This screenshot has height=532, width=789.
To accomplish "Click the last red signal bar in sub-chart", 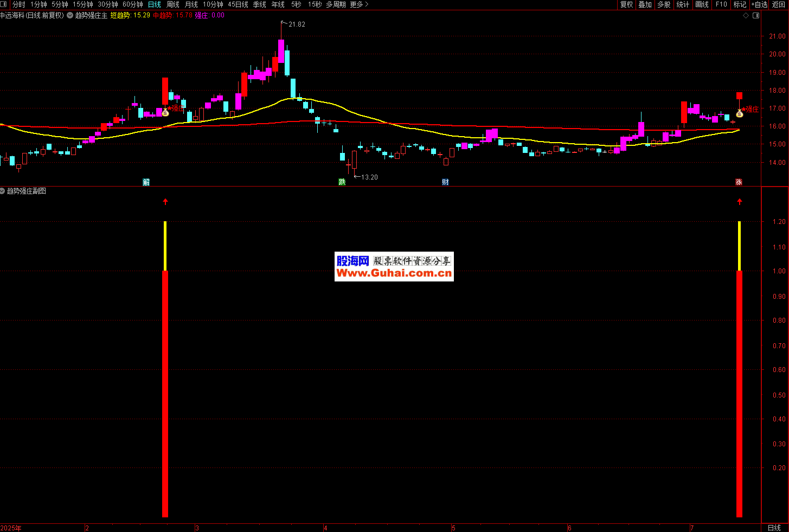I will pyautogui.click(x=739, y=394).
